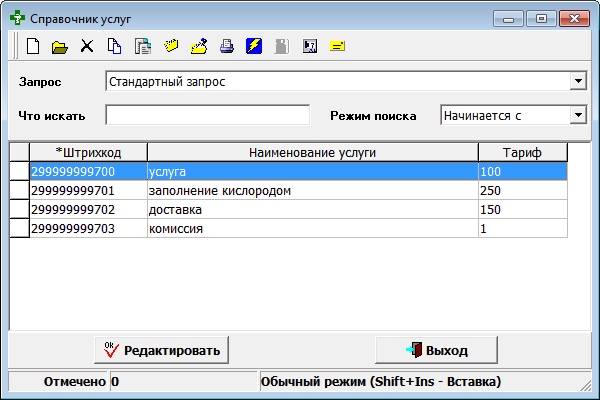Delete record with the black X icon
Screen dimensions: 600x400
point(87,46)
